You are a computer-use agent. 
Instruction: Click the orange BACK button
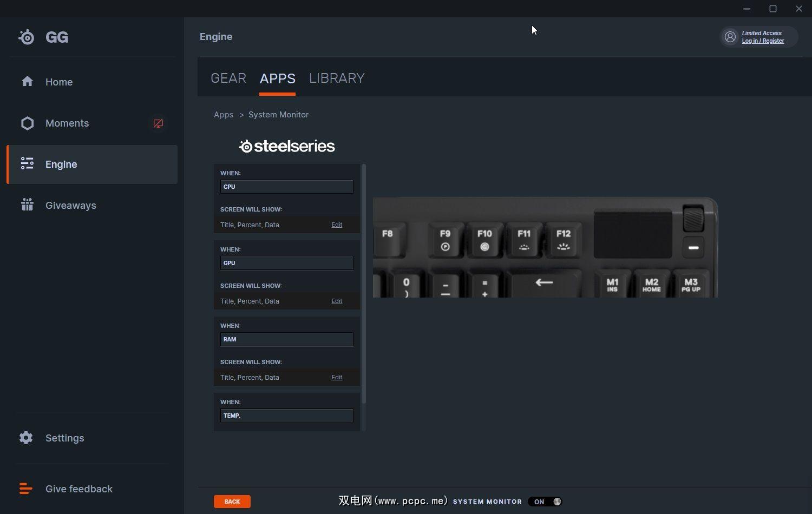[232, 502]
